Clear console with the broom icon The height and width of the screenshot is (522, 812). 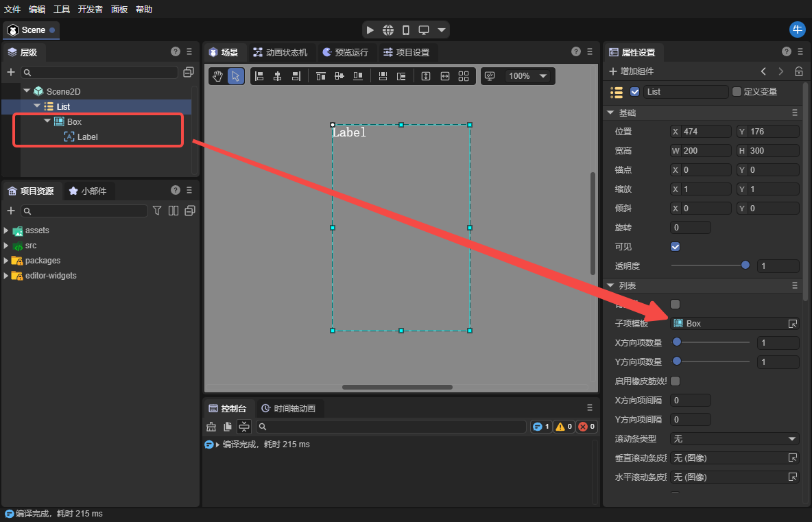click(x=211, y=427)
